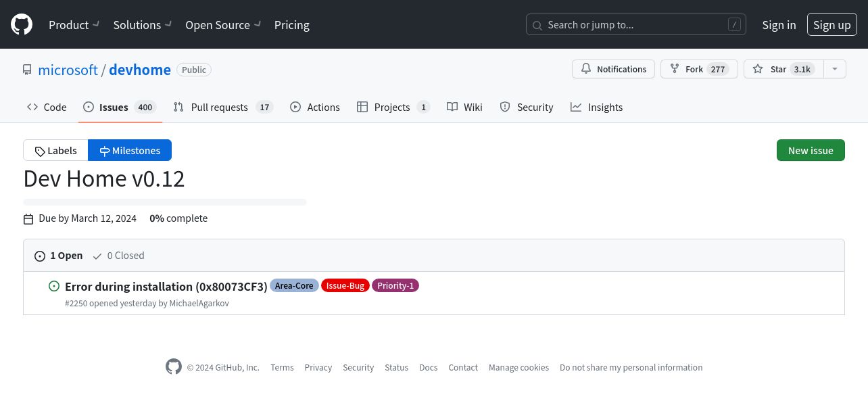Viewport: 868px width, 403px height.
Task: Filter by Issue-Bug label
Action: click(345, 286)
